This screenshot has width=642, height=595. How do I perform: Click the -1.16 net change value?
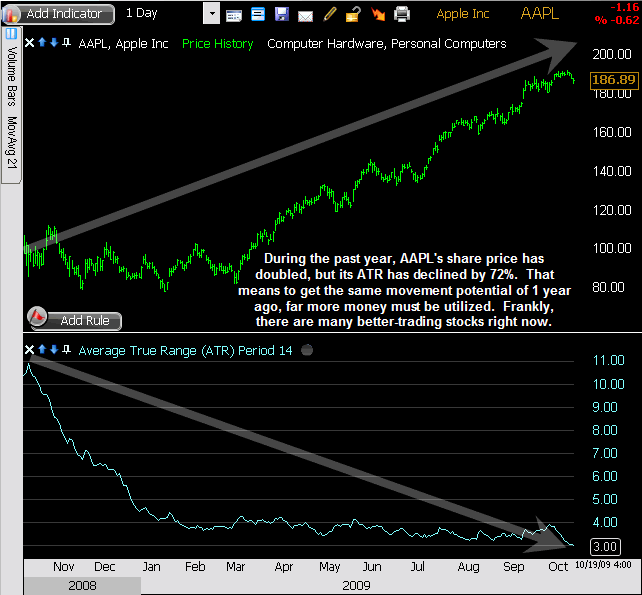coord(624,7)
